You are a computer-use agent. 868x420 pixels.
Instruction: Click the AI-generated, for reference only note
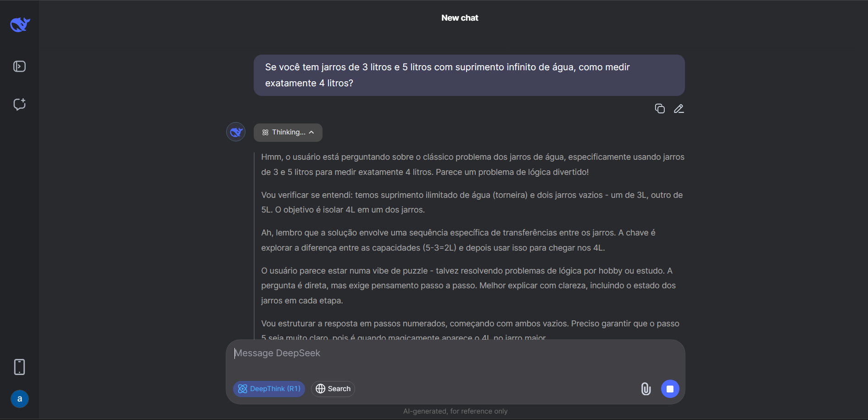click(456, 411)
